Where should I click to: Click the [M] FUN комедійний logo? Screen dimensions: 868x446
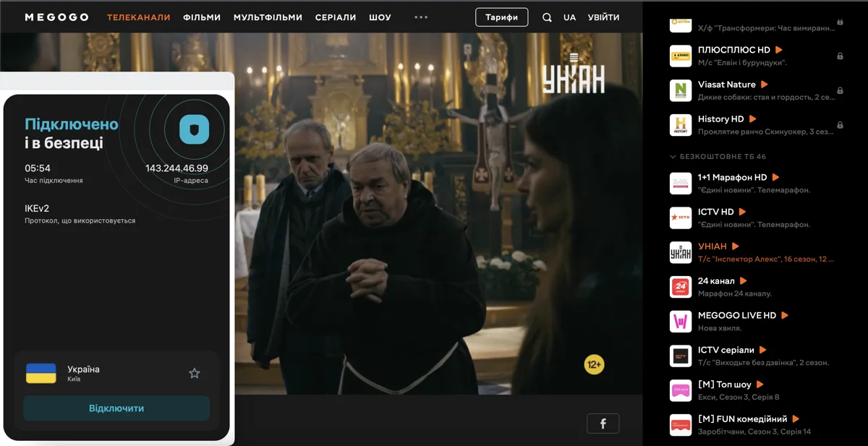click(x=681, y=425)
